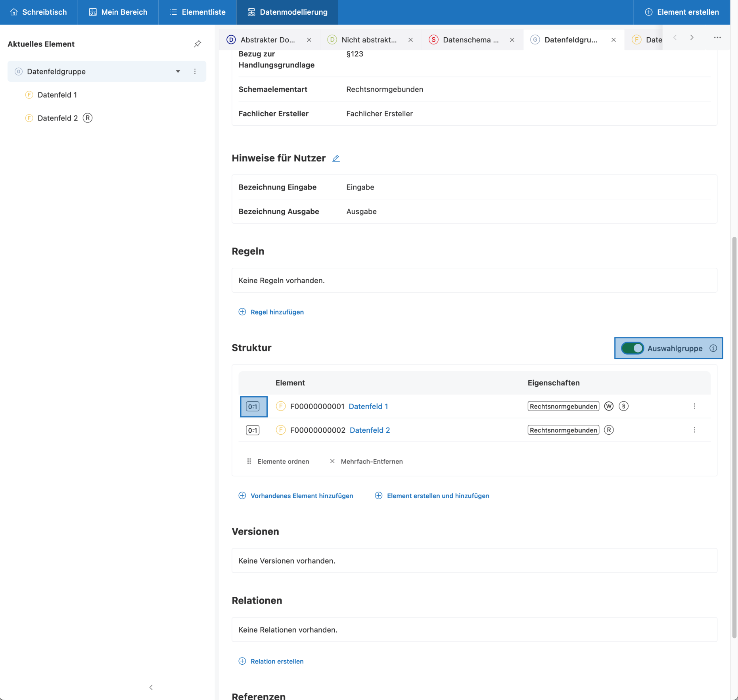The image size is (738, 700).
Task: Click the W badge in Datenfeld 1 row
Action: (x=609, y=406)
